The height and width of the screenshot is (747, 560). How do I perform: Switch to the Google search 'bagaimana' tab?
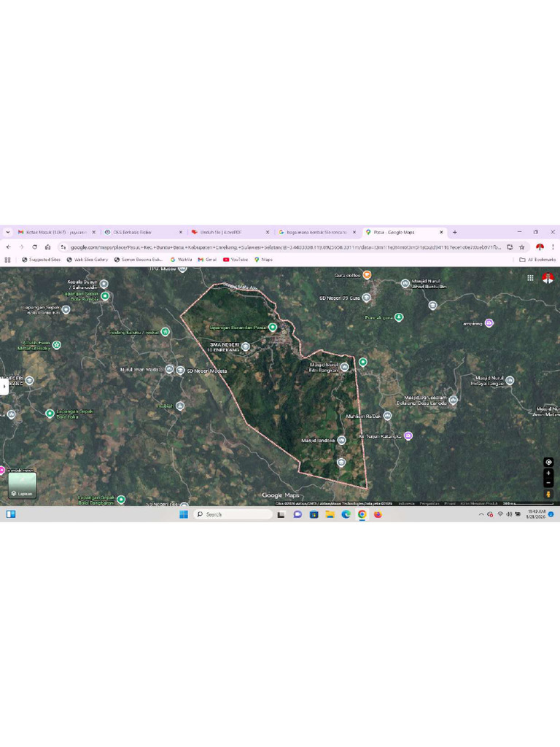[317, 232]
